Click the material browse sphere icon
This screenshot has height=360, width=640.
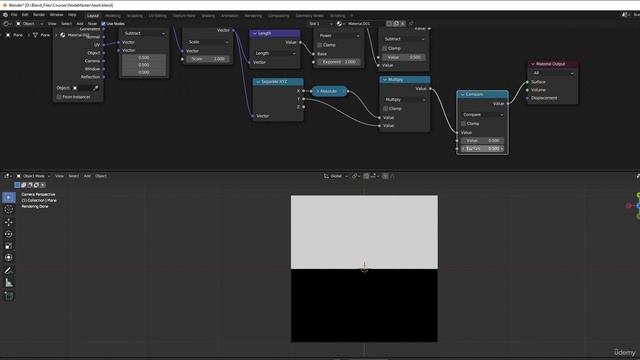pyautogui.click(x=340, y=24)
